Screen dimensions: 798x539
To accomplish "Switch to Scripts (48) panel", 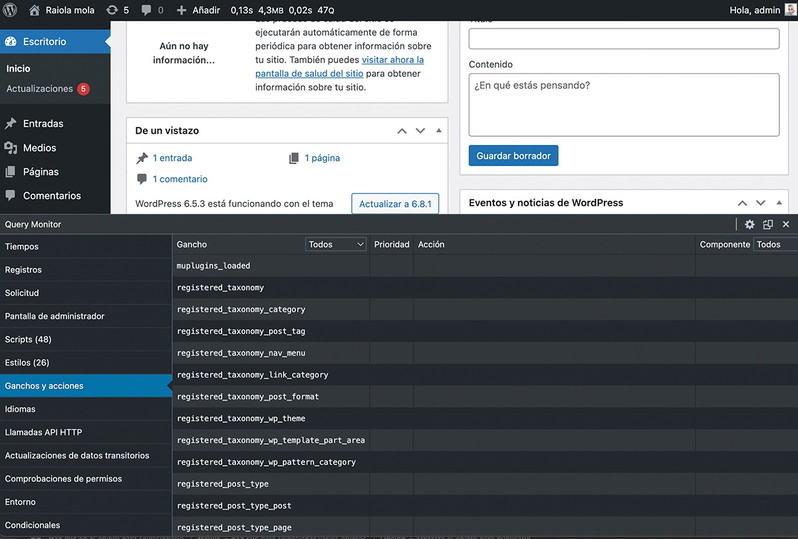I will click(x=86, y=340).
